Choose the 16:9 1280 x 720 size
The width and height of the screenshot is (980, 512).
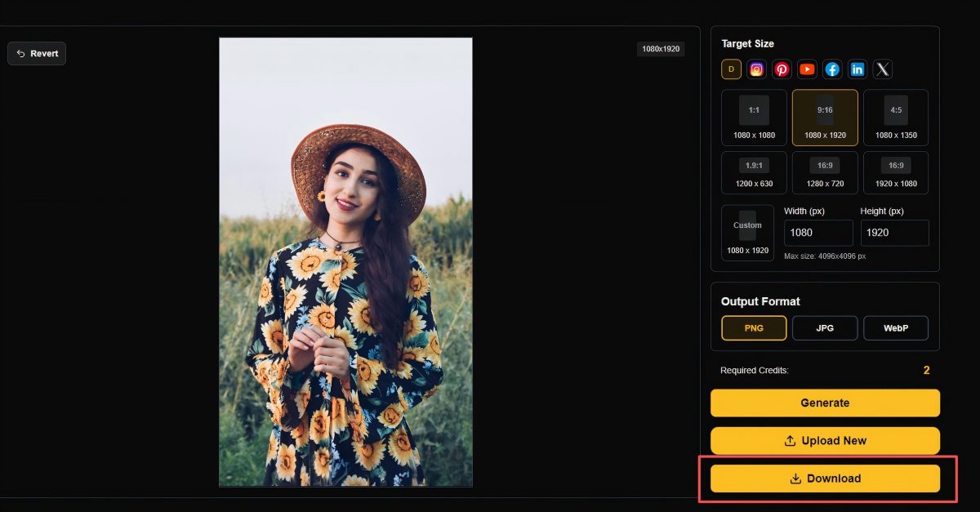tap(825, 172)
